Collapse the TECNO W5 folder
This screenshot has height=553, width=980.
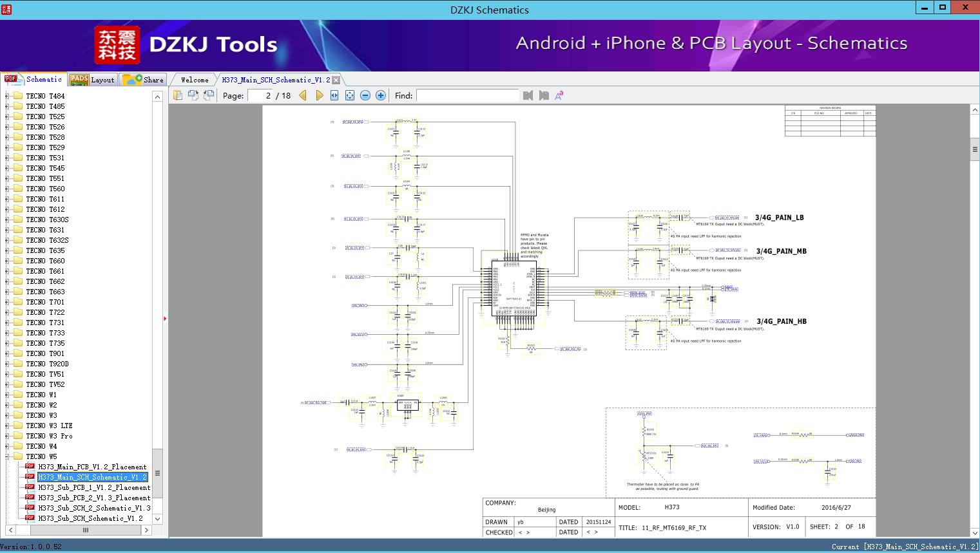[x=7, y=456]
